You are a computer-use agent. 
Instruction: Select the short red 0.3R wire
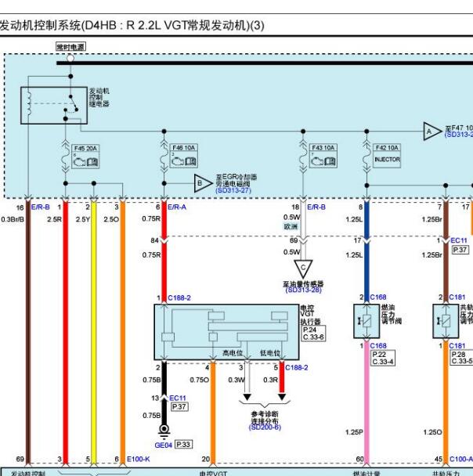282,377
